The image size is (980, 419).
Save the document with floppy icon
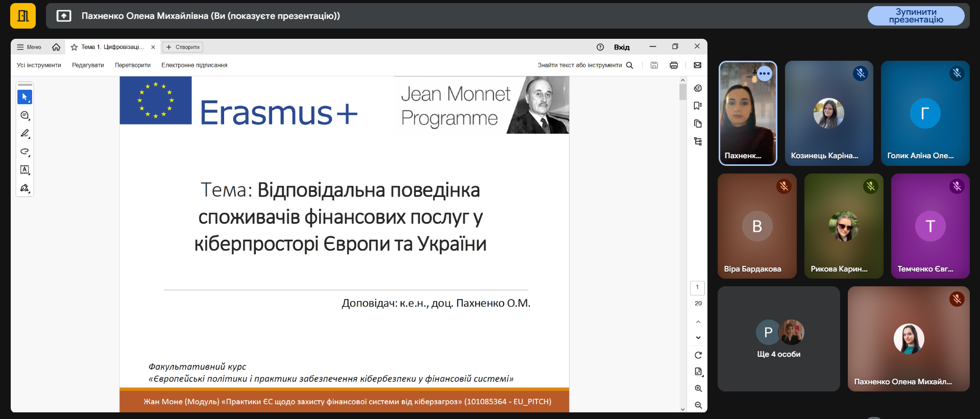pos(654,65)
